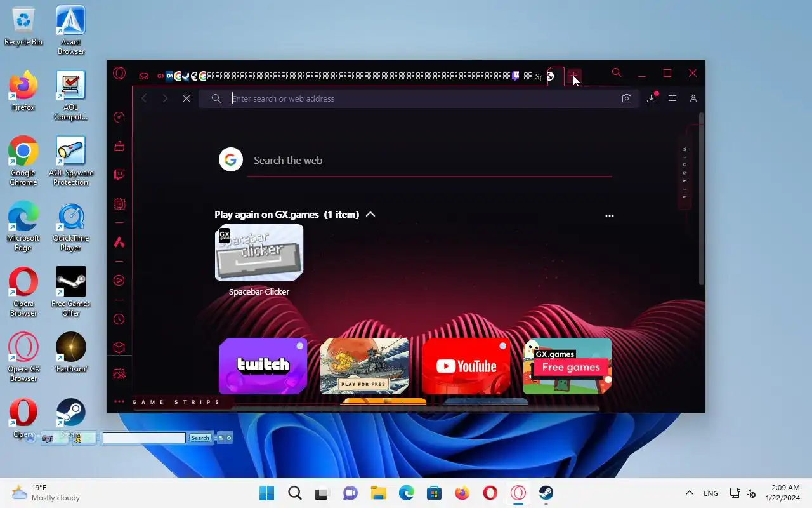Viewport: 812px width, 508px height.
Task: Open Microsoft Edge desktop shortcut
Action: 23,227
